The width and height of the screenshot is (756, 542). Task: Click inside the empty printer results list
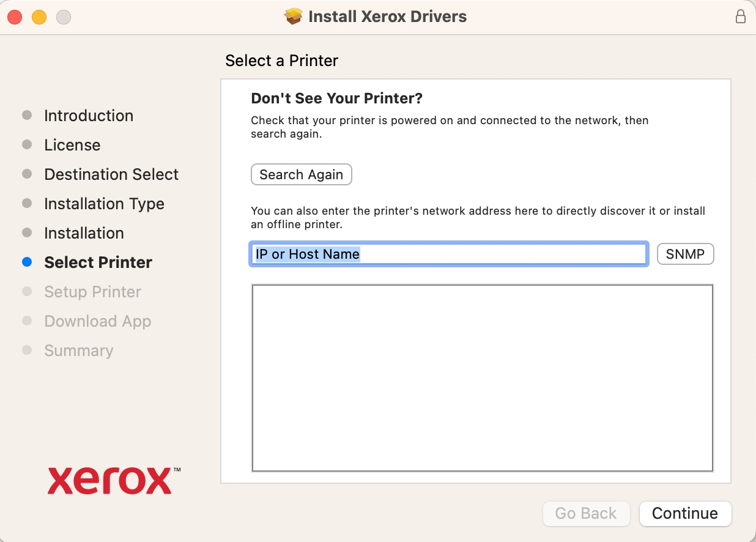coord(483,377)
